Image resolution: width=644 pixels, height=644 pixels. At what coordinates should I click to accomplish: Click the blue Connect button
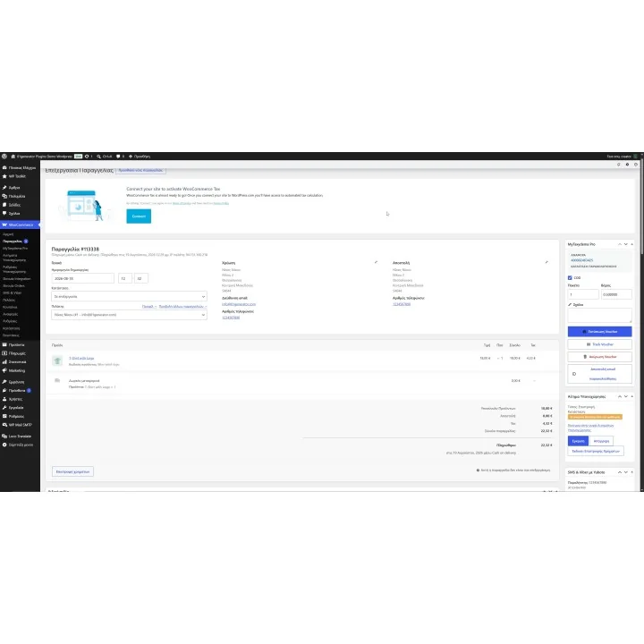[139, 216]
